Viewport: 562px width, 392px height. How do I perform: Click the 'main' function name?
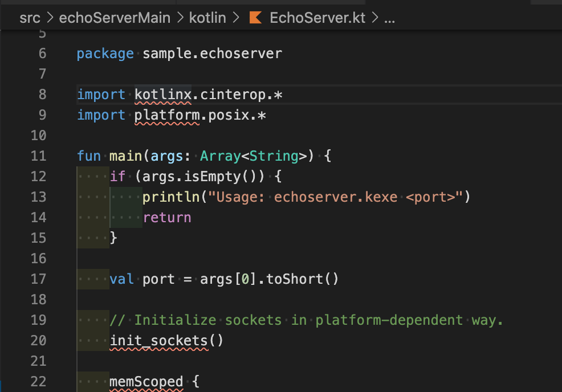coord(125,156)
